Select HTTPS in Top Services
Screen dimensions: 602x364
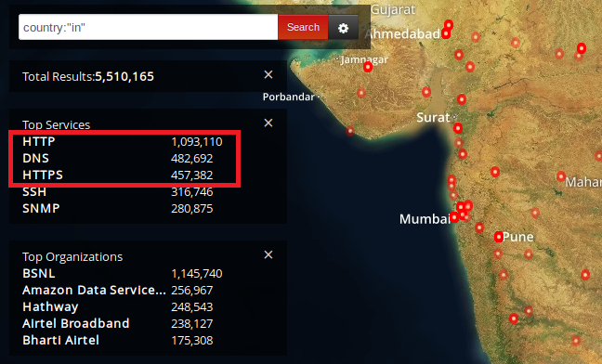click(x=43, y=175)
